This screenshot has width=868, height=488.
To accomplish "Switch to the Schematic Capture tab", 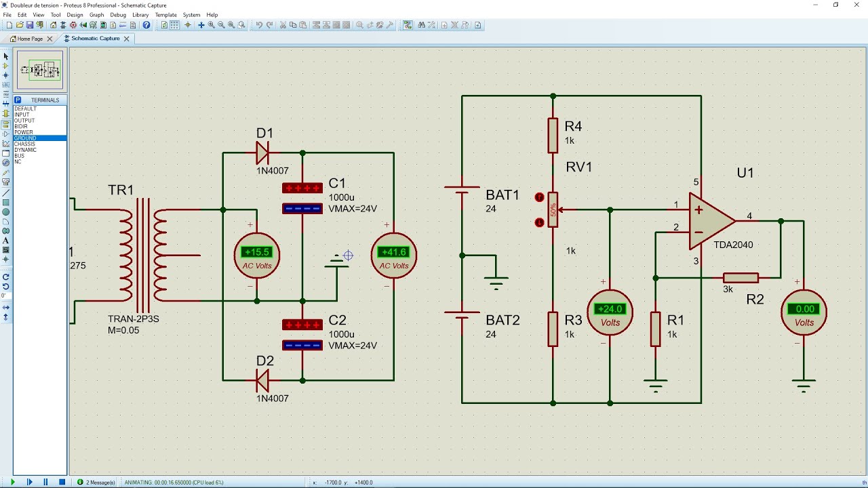I will 95,39.
